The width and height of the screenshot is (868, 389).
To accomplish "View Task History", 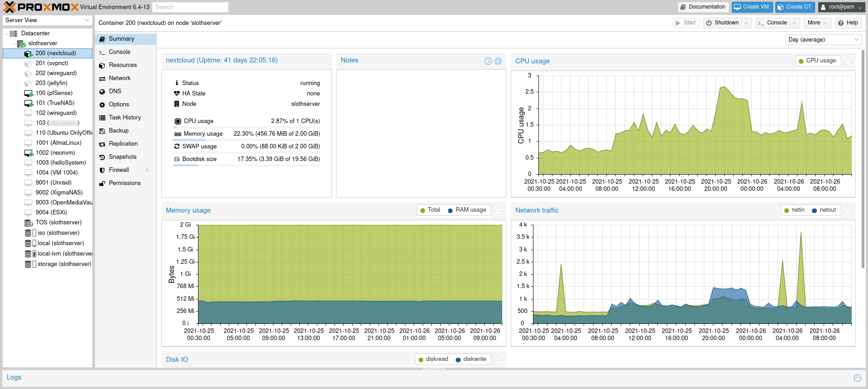I will click(125, 118).
